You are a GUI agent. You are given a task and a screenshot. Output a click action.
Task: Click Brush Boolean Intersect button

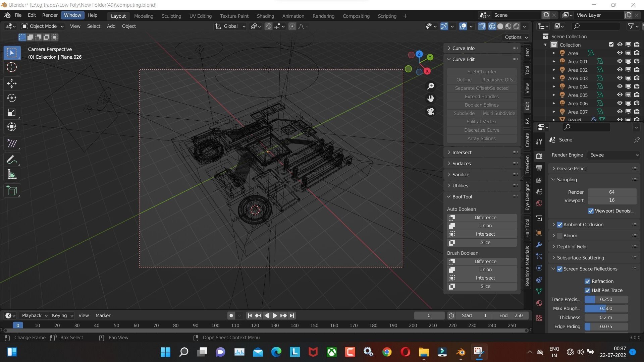coord(482,278)
